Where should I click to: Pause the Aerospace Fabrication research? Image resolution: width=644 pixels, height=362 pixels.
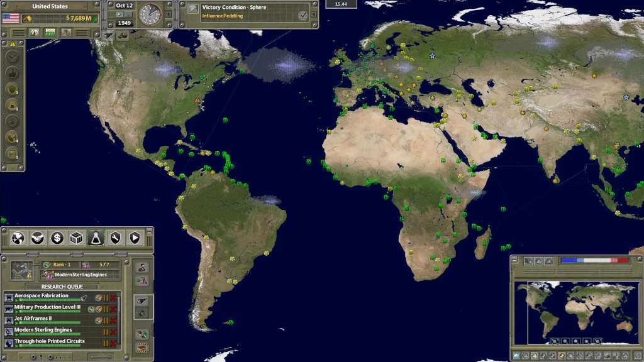tap(106, 296)
